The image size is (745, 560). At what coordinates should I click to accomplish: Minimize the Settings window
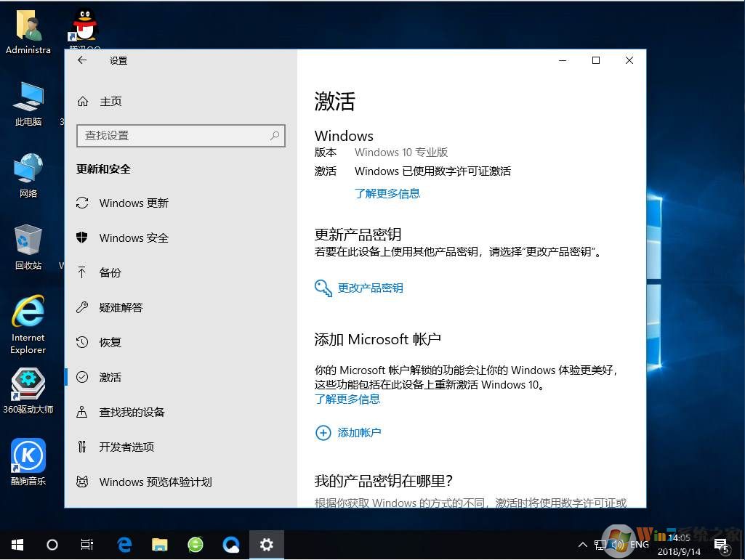pos(563,60)
